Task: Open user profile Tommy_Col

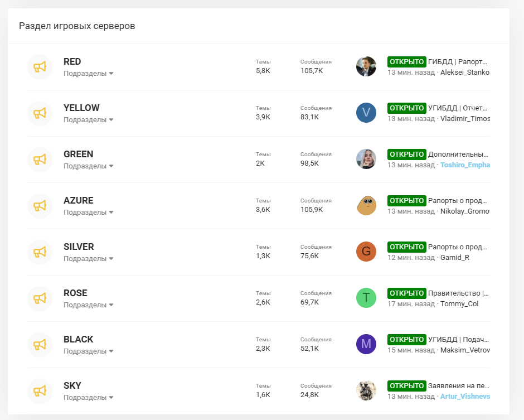Action: click(459, 304)
